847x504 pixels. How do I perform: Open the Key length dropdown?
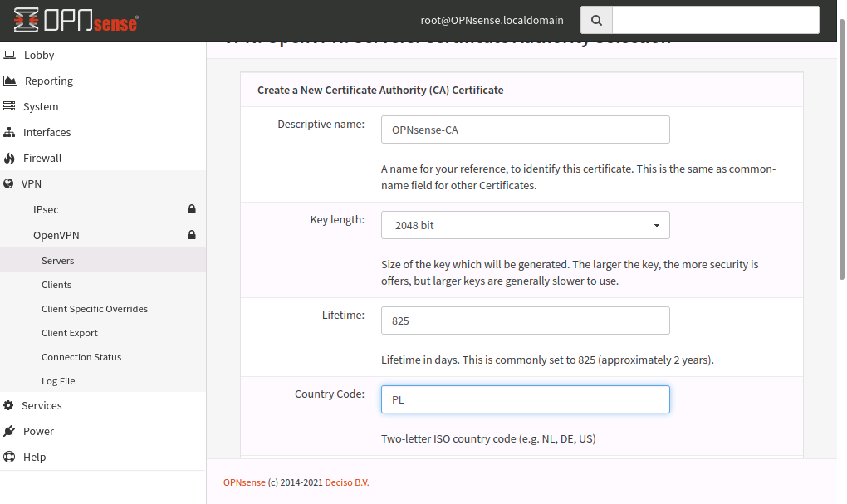[525, 225]
